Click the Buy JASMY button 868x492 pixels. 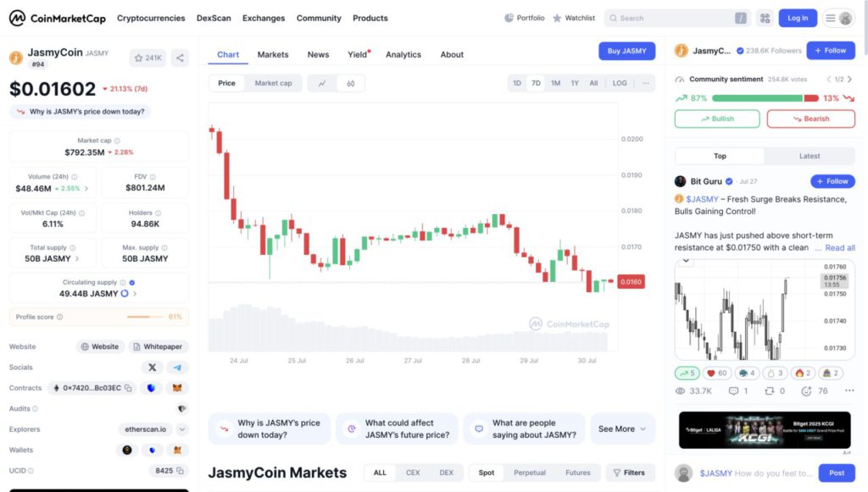point(626,51)
